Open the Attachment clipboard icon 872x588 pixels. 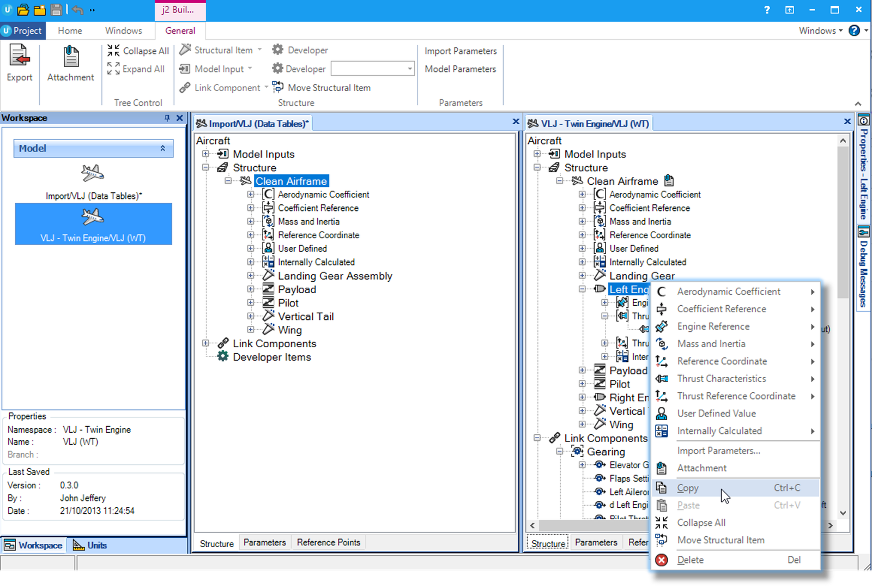71,56
